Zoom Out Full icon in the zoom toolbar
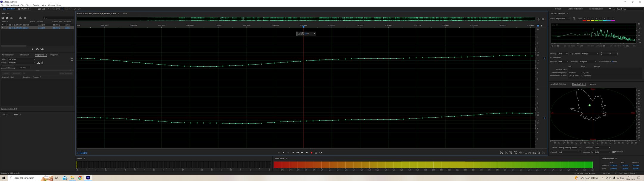Screen dimensions: 644x181 (520, 153)
